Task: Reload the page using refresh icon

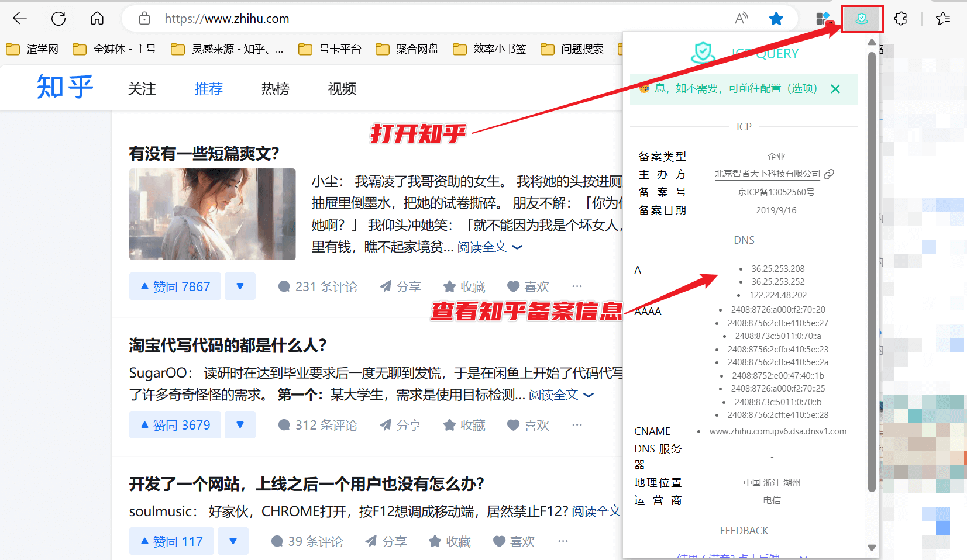Action: coord(58,18)
